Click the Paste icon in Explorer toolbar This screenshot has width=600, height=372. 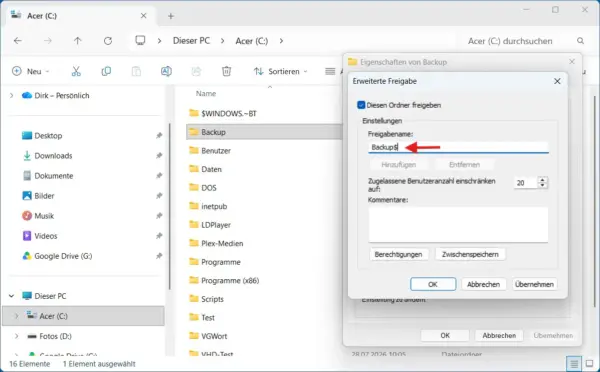(x=136, y=71)
